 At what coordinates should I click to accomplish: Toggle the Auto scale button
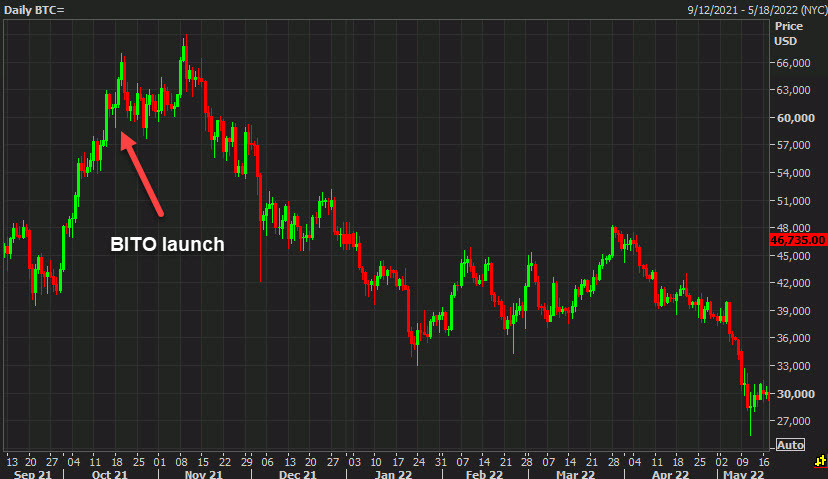point(790,445)
